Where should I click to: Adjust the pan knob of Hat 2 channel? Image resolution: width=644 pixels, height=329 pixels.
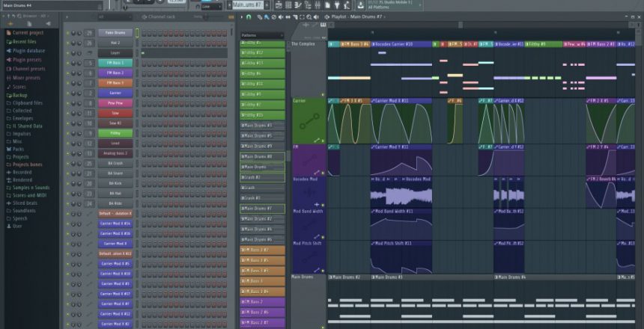coord(79,43)
